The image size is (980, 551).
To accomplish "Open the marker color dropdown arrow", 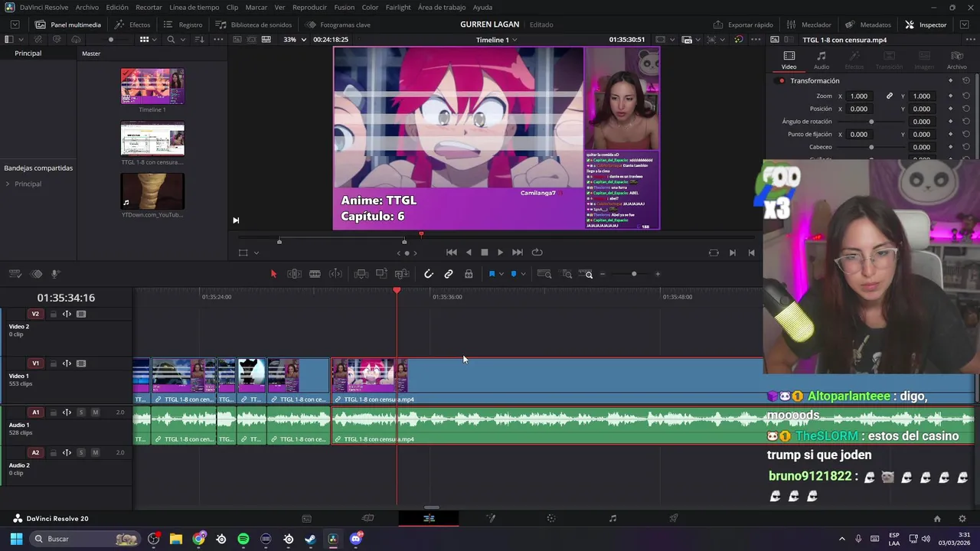I will [523, 274].
